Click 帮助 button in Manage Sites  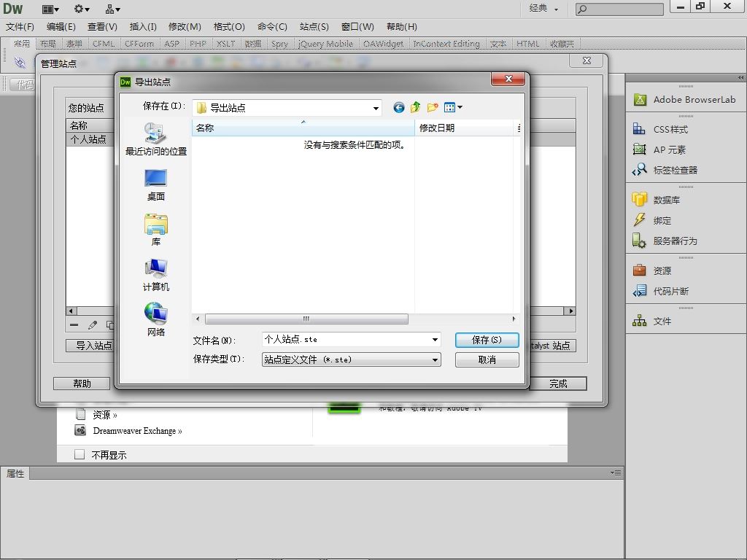[x=82, y=384]
